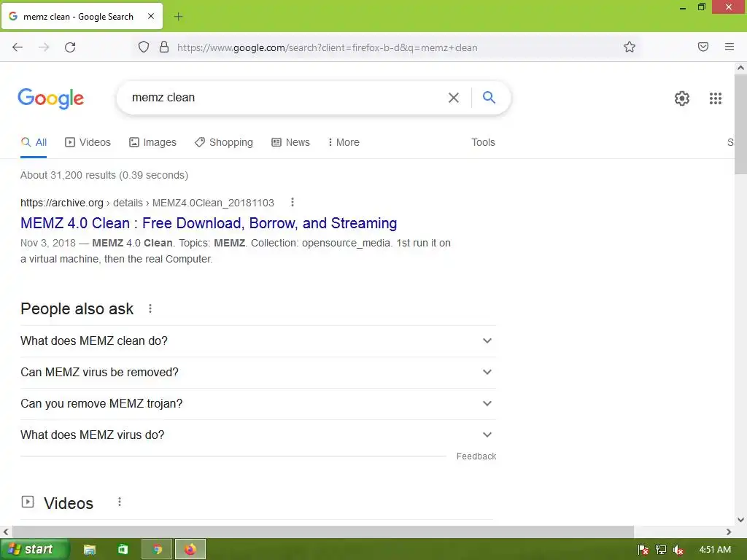747x560 pixels.
Task: Expand 'Can MEMZ virus be removed?' question
Action: [x=258, y=373]
